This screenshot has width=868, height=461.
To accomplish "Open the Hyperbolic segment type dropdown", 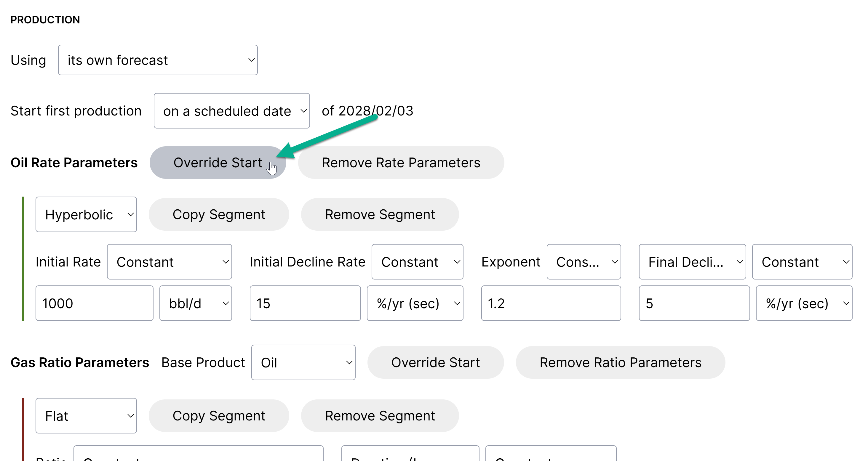I will (86, 214).
